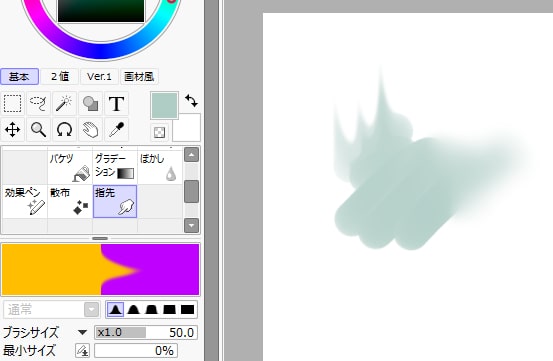The image size is (553, 361).
Task: Select the move layer tool
Action: (x=12, y=129)
